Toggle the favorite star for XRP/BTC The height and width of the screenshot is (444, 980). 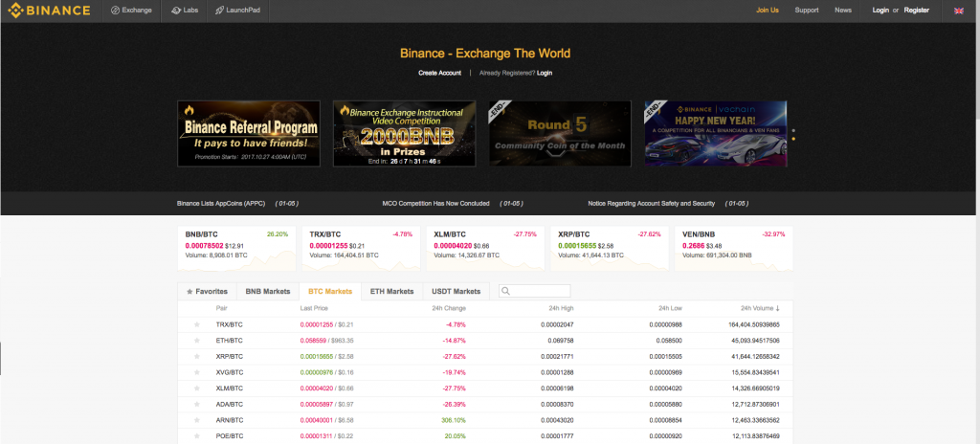197,356
